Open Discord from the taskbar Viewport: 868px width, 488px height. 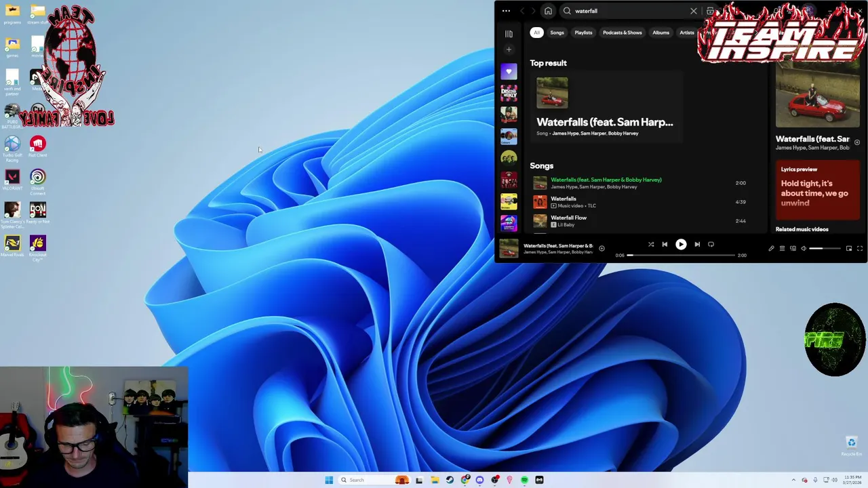[x=479, y=480]
